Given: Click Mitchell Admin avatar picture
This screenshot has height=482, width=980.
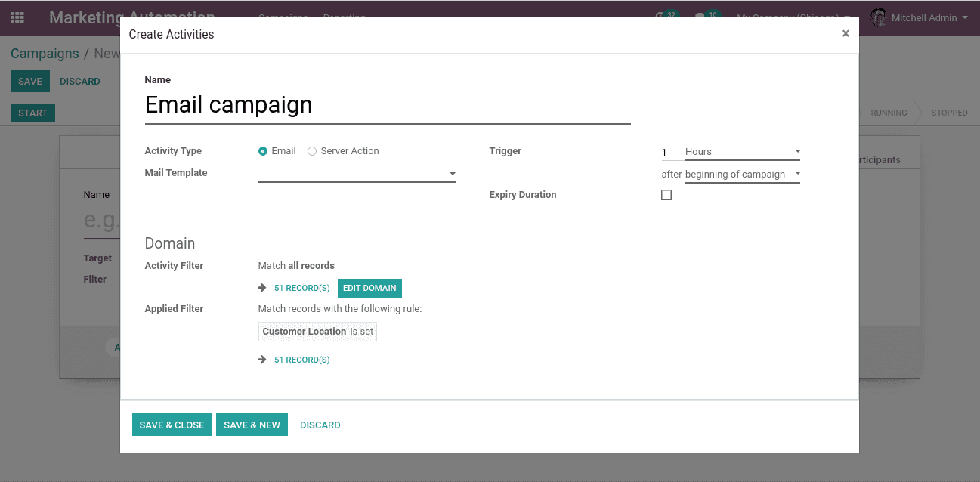Looking at the screenshot, I should [x=878, y=17].
